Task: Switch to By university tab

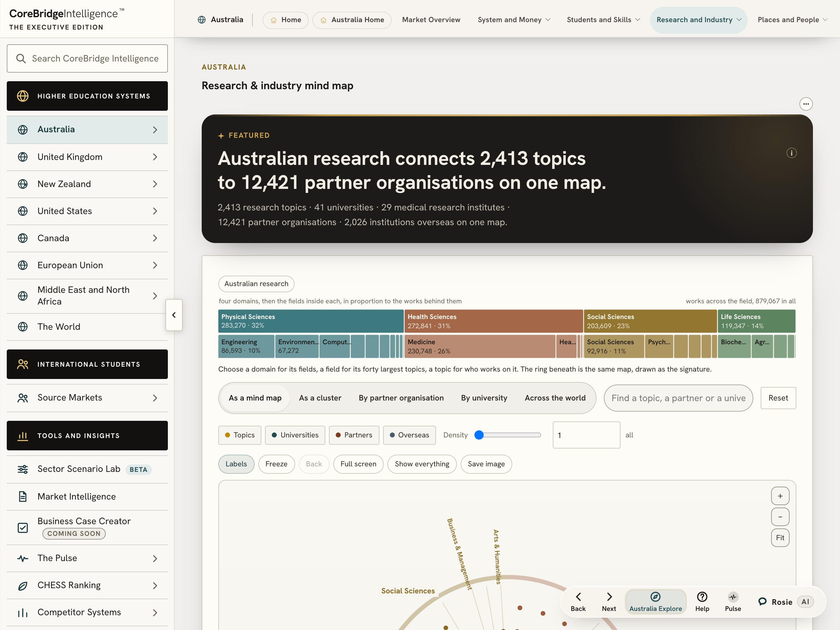Action: pos(484,398)
